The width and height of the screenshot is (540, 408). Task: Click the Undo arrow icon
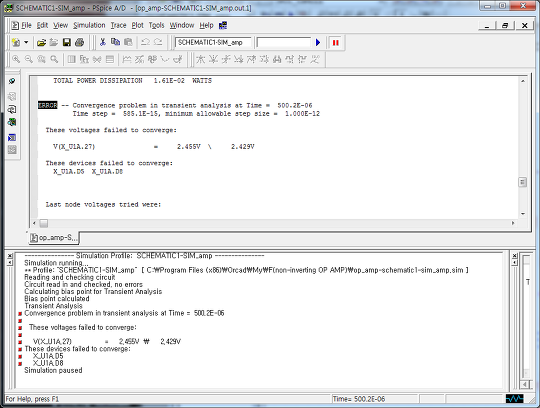(x=145, y=42)
